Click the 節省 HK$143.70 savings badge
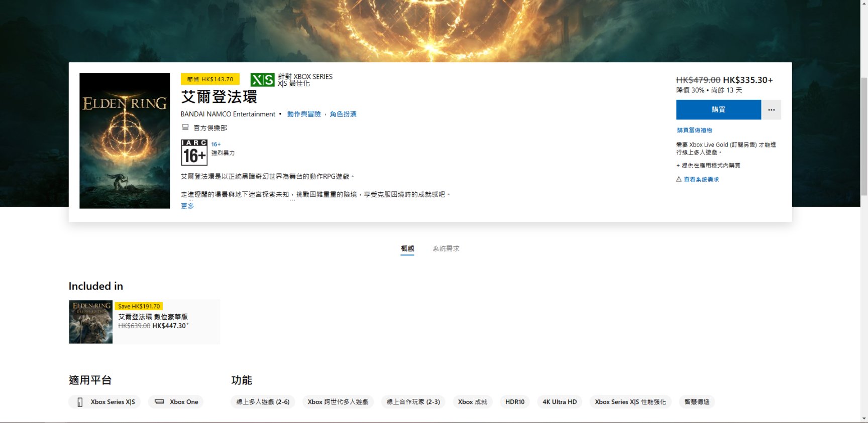868x423 pixels. click(x=210, y=79)
